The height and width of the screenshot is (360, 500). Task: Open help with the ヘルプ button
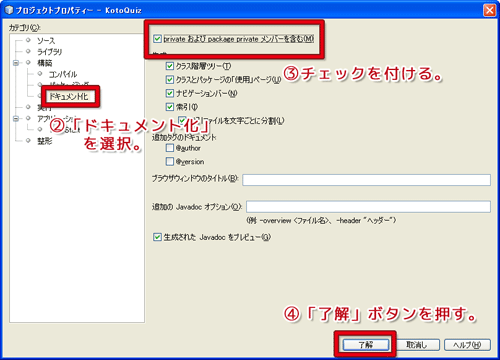pos(467,345)
